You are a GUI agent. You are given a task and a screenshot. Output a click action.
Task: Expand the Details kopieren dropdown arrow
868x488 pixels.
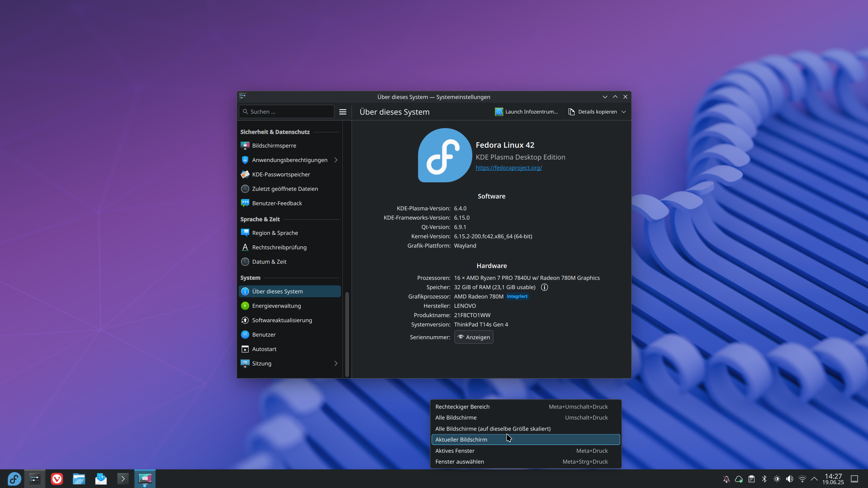624,112
